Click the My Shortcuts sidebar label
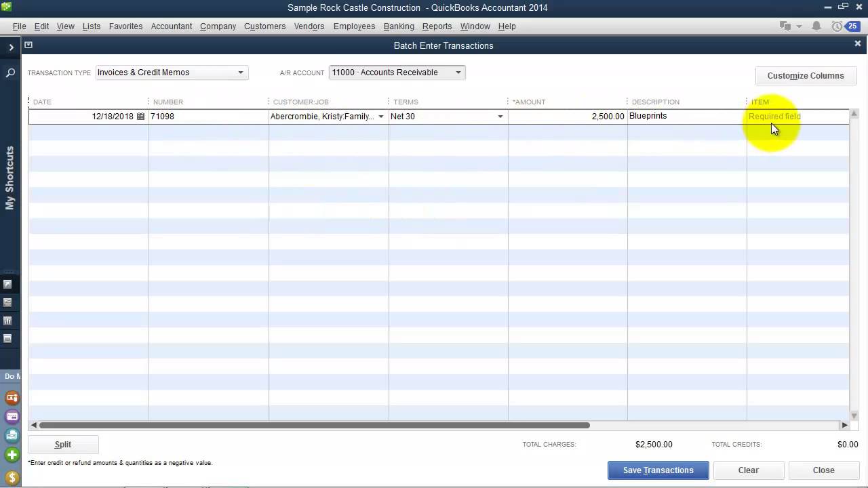The height and width of the screenshot is (488, 868). (x=9, y=178)
